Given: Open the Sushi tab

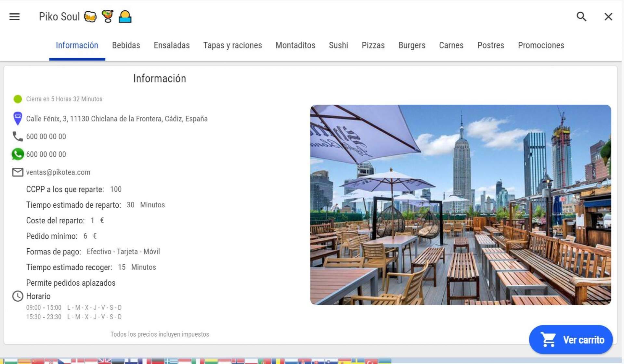Looking at the screenshot, I should click(338, 45).
